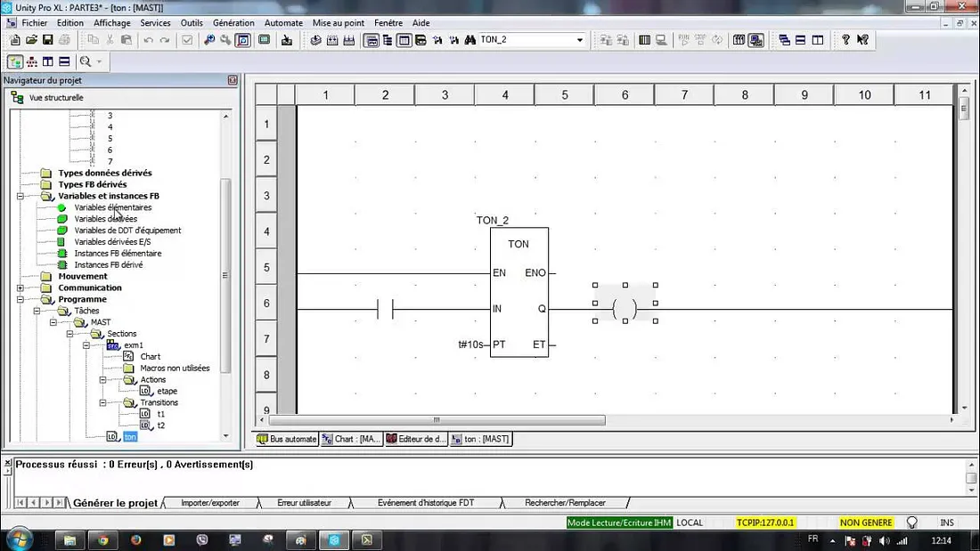Select the normally open contact on IN line
This screenshot has width=980, height=551.
(385, 309)
